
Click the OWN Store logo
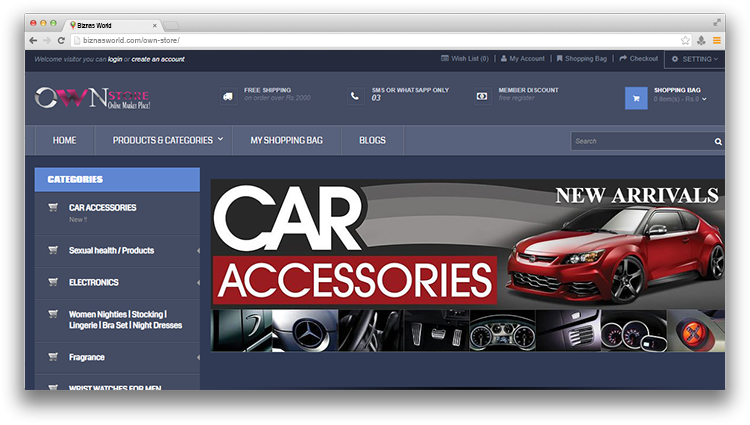tap(92, 98)
